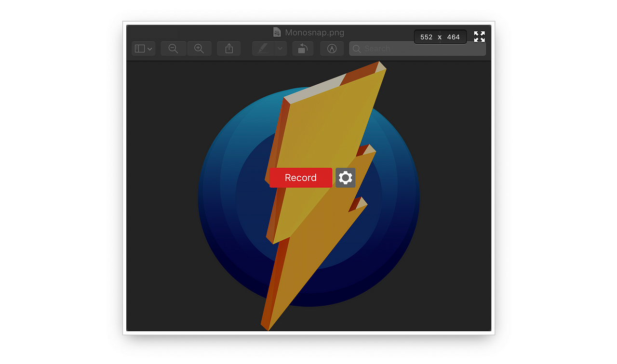Click the zoom in magnifier icon
Viewport: 617px width, 364px height.
coord(199,49)
